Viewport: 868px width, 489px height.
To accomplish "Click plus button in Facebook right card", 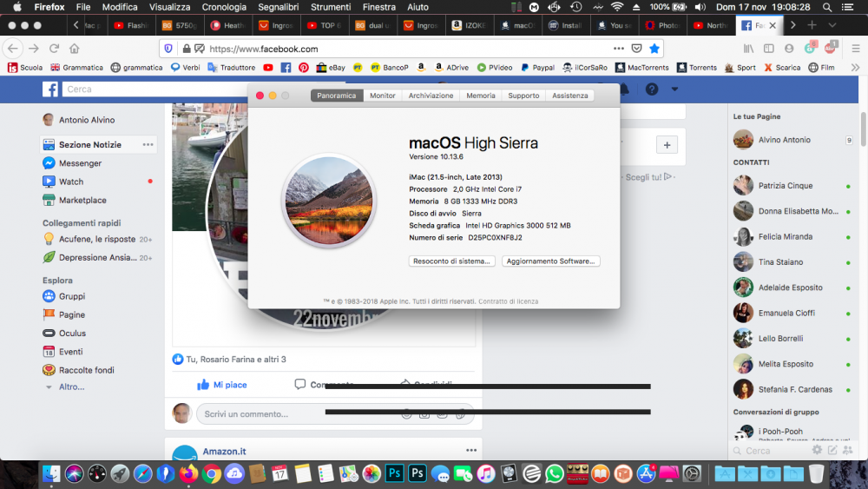I will [667, 145].
